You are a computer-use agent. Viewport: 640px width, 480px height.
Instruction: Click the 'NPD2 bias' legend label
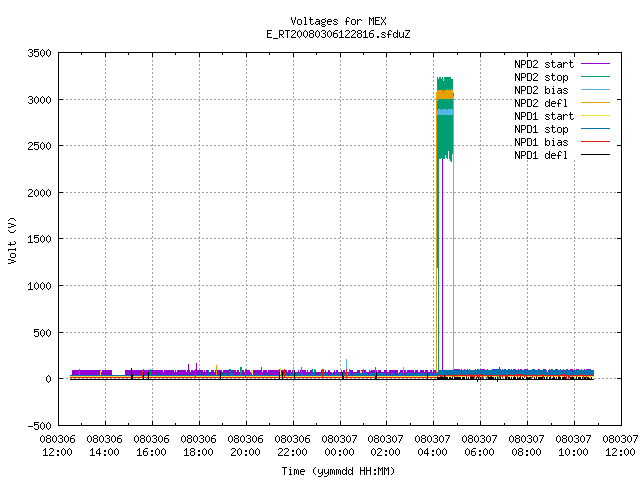point(541,90)
